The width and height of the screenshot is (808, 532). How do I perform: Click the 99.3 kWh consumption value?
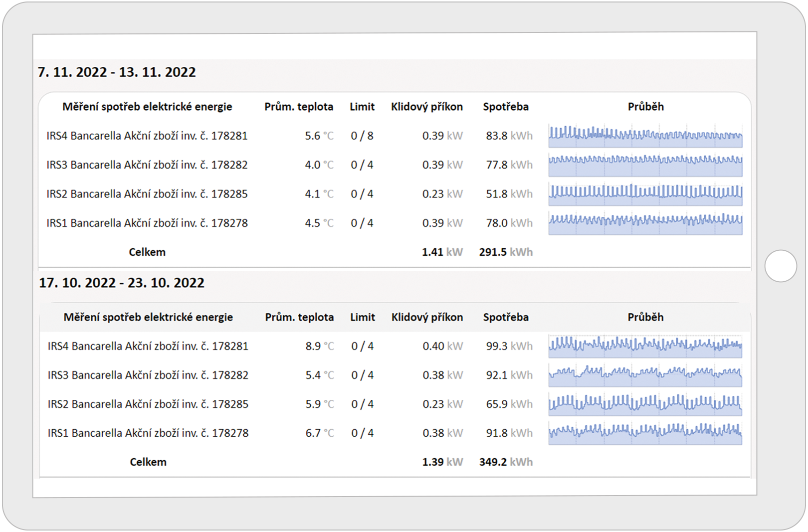509,346
